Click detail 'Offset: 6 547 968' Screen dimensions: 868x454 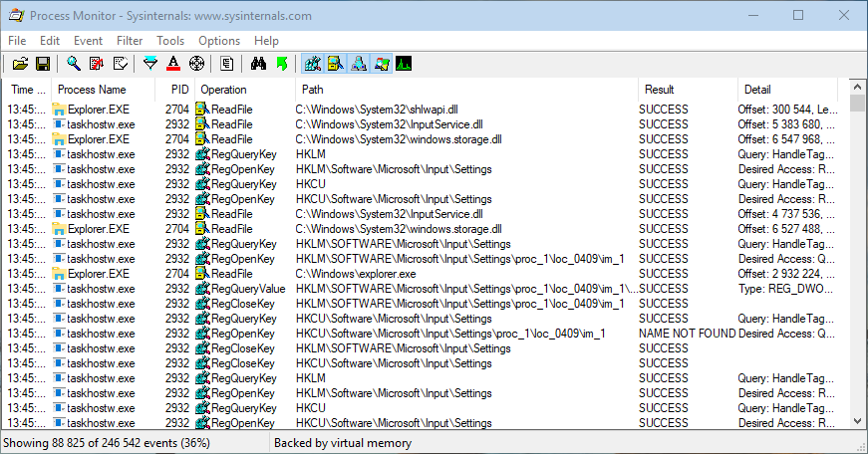point(786,139)
